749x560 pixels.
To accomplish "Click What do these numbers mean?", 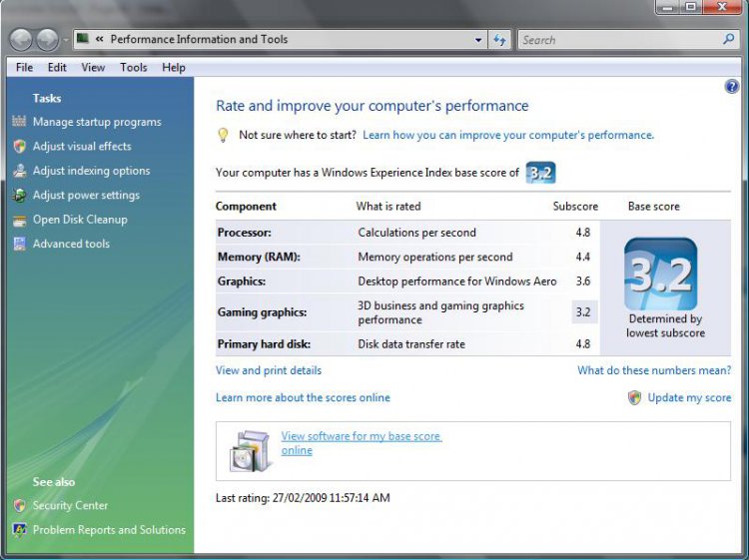I will point(654,370).
